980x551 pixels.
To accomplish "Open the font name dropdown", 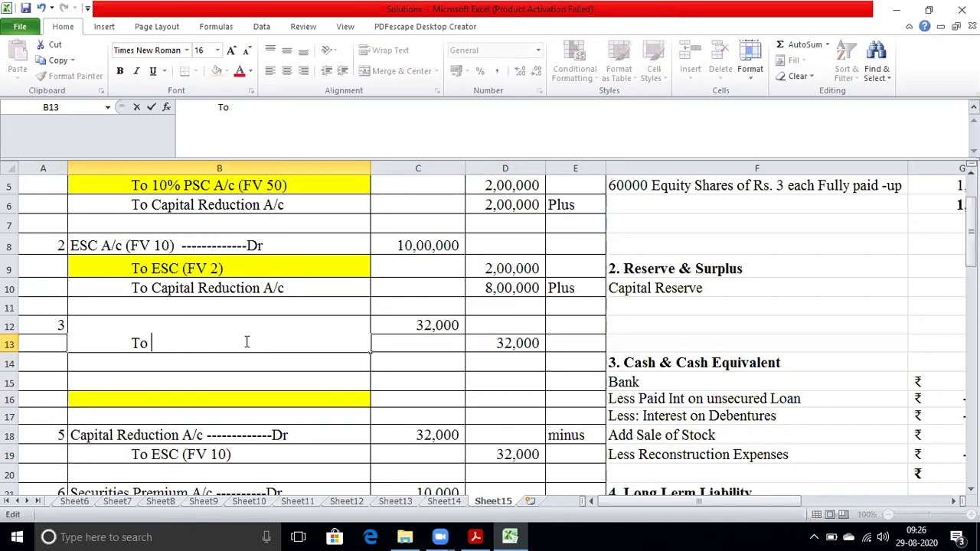I will [x=186, y=51].
